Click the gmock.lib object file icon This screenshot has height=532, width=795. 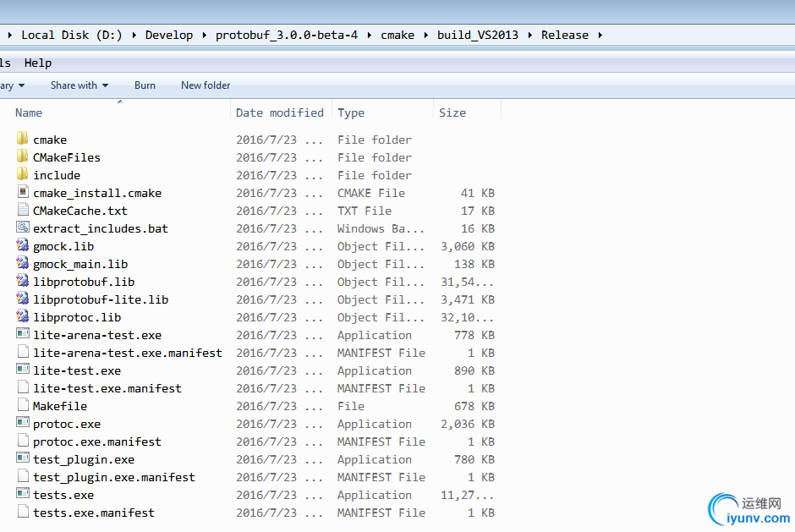[x=22, y=245]
